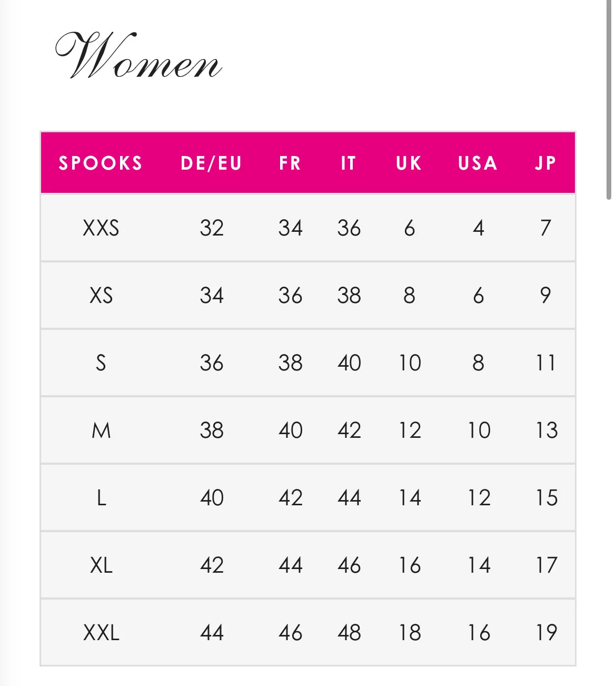Select the UK column header
This screenshot has height=686, width=616.
click(409, 163)
